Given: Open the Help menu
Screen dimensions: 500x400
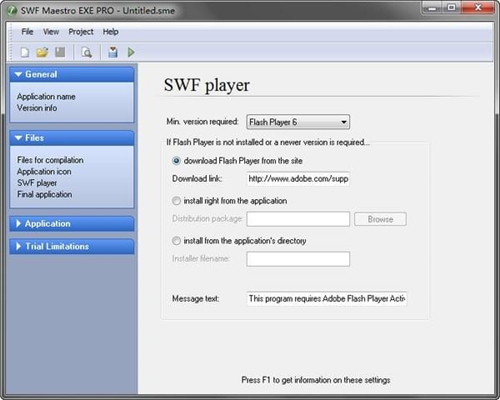Looking at the screenshot, I should coord(110,32).
